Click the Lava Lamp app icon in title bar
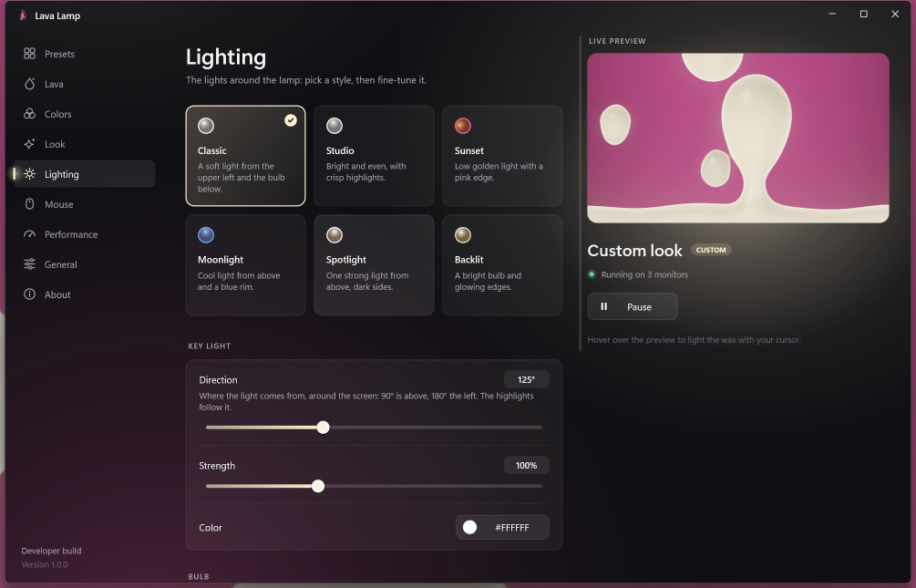916x588 pixels. (x=23, y=15)
